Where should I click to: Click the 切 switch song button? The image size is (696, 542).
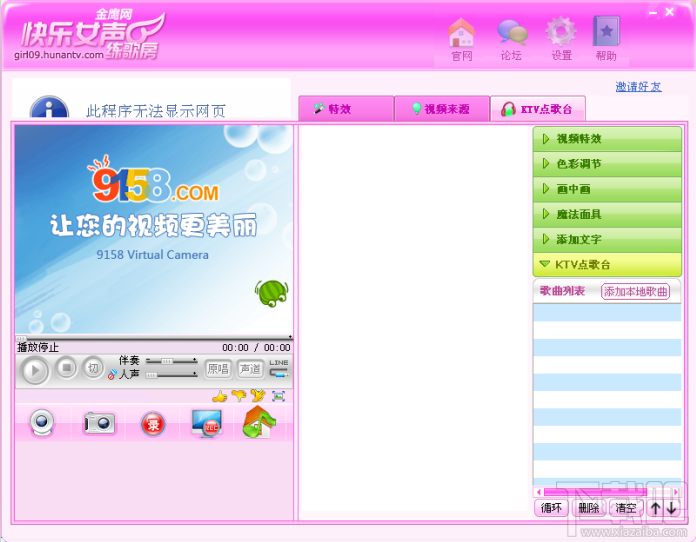(93, 368)
